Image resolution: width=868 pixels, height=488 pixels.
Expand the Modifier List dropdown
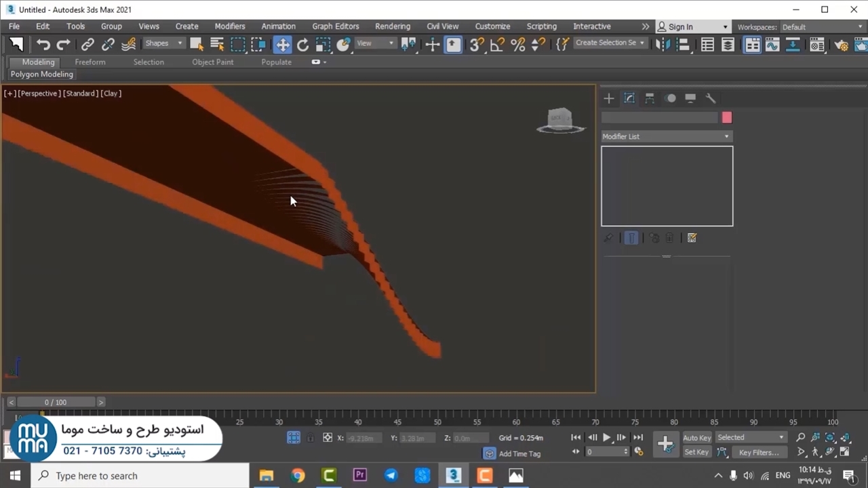click(666, 136)
